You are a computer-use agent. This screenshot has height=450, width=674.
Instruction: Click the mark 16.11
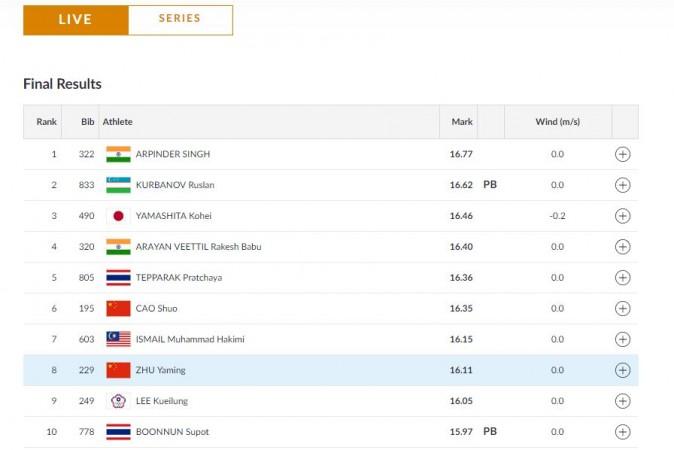pyautogui.click(x=461, y=370)
